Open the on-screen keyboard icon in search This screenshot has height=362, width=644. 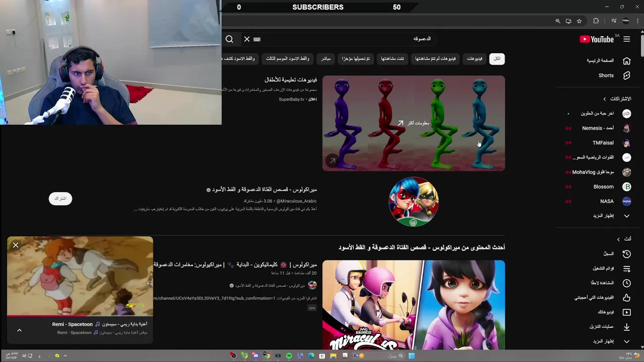pos(257,39)
